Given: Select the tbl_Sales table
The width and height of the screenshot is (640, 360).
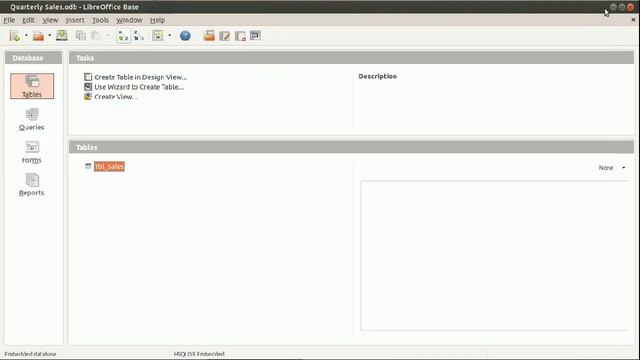Looking at the screenshot, I should pos(109,167).
